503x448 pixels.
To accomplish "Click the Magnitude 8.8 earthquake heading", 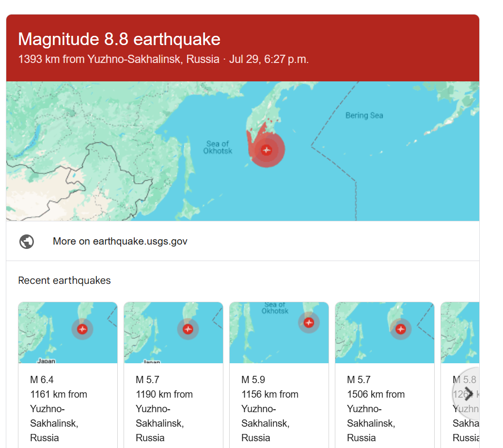I will (119, 39).
